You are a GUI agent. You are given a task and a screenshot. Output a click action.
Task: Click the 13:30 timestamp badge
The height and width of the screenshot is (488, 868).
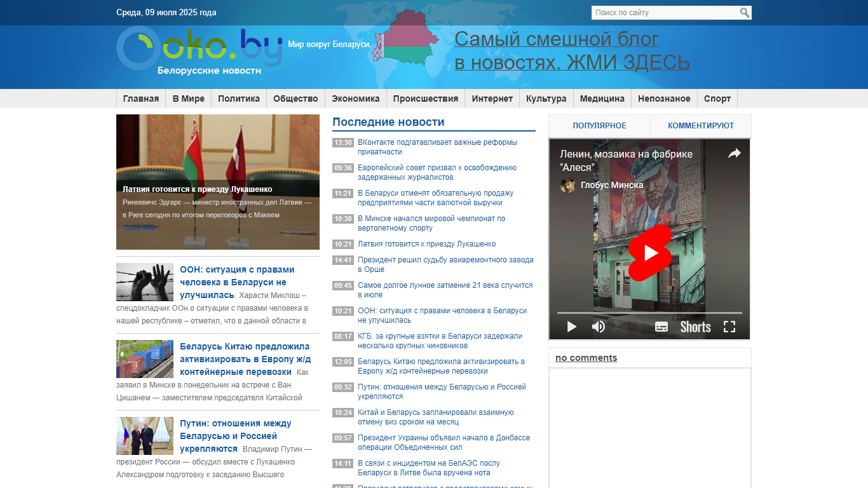pyautogui.click(x=343, y=142)
